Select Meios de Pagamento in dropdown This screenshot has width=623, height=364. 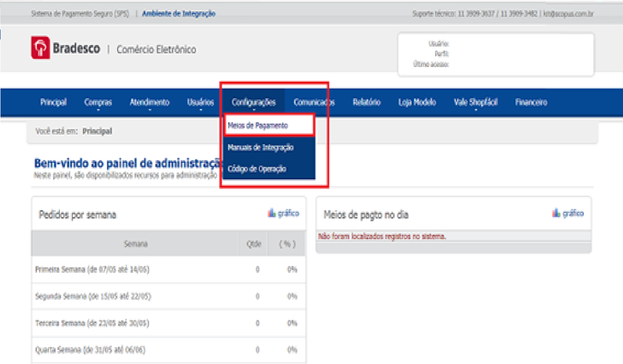pyautogui.click(x=269, y=125)
